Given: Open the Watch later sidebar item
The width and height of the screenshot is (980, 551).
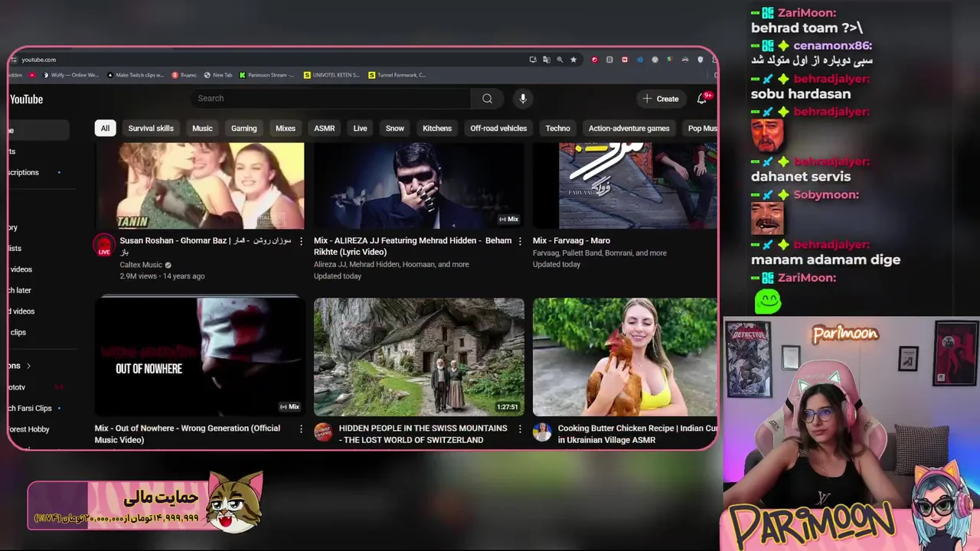Looking at the screenshot, I should pyautogui.click(x=21, y=290).
